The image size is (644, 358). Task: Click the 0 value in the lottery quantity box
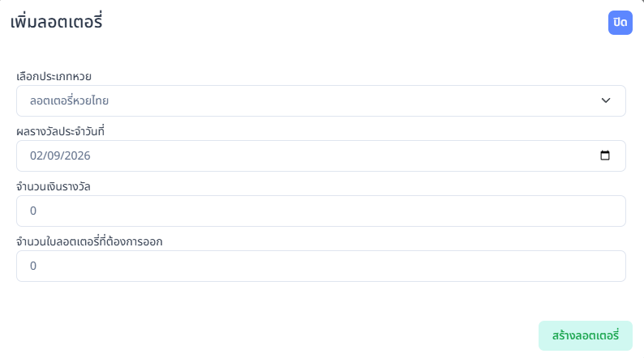[33, 266]
